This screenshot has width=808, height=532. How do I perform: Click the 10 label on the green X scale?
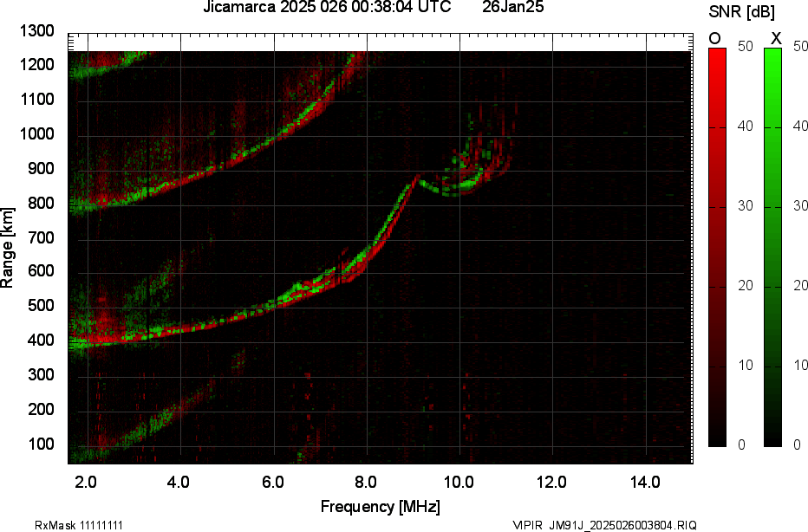[800, 365]
